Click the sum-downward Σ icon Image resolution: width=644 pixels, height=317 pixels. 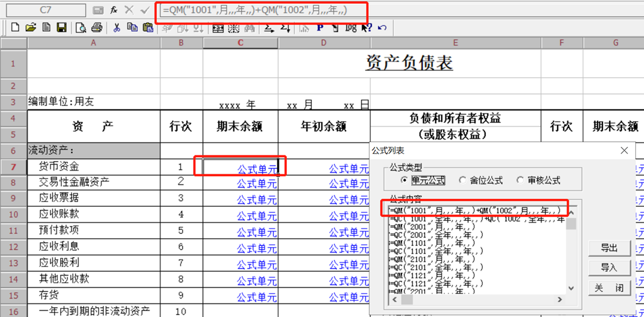[285, 28]
